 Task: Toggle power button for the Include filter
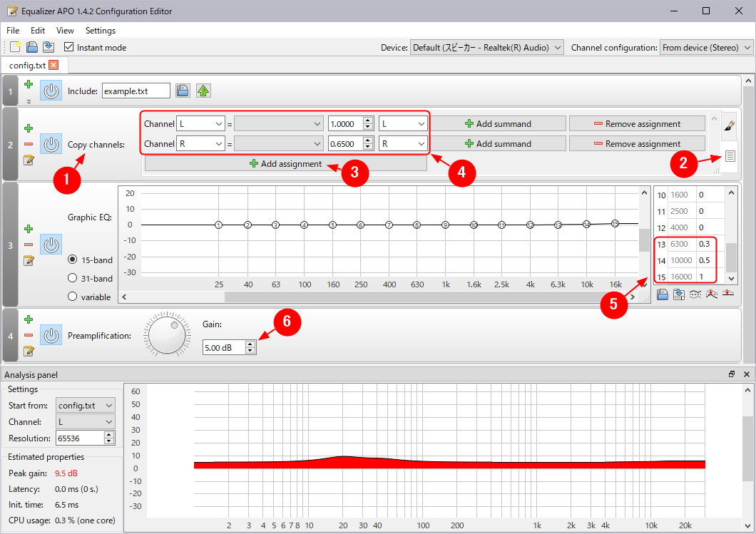(x=51, y=91)
